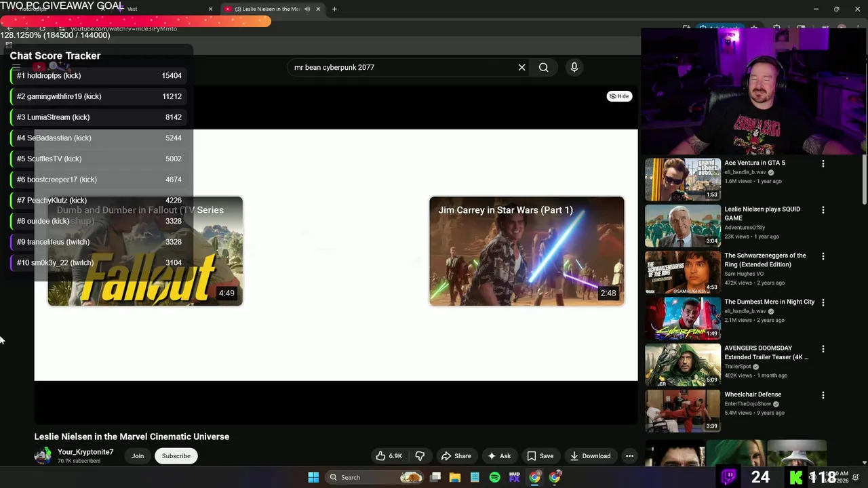Open the Windows Start menu

(x=313, y=477)
